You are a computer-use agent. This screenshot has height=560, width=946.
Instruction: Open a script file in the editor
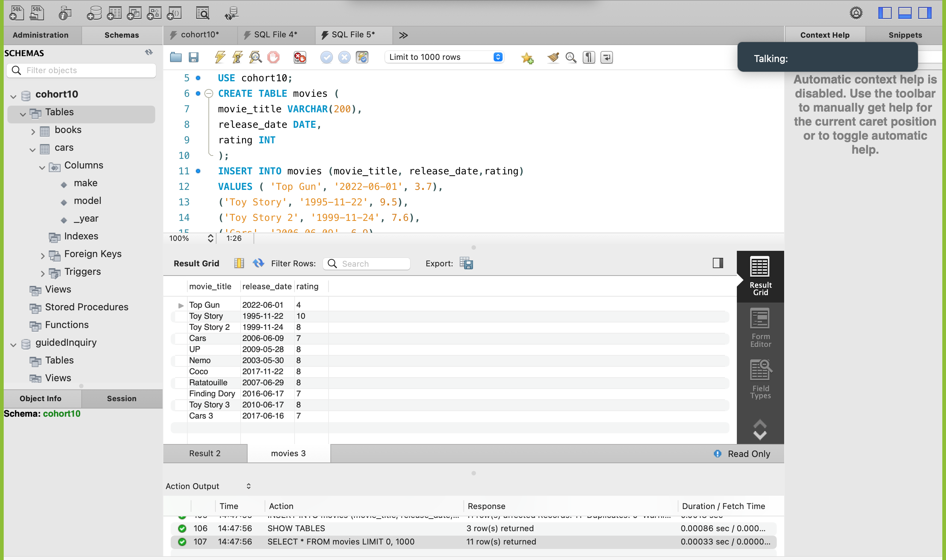[176, 57]
